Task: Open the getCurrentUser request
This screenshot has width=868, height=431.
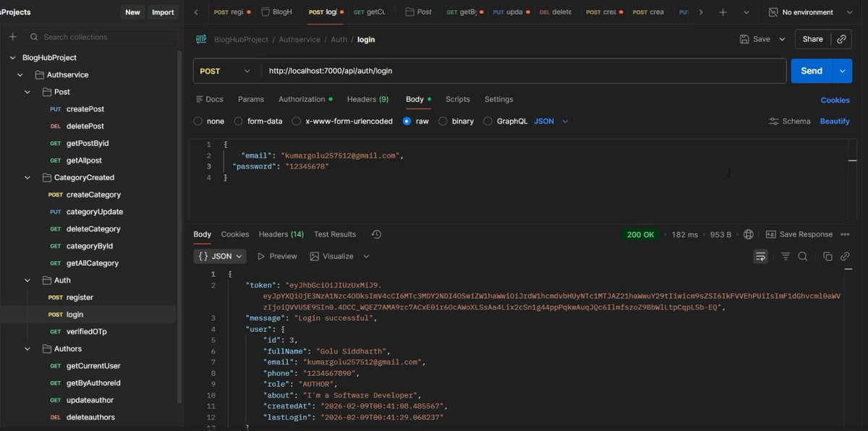Action: click(x=93, y=367)
